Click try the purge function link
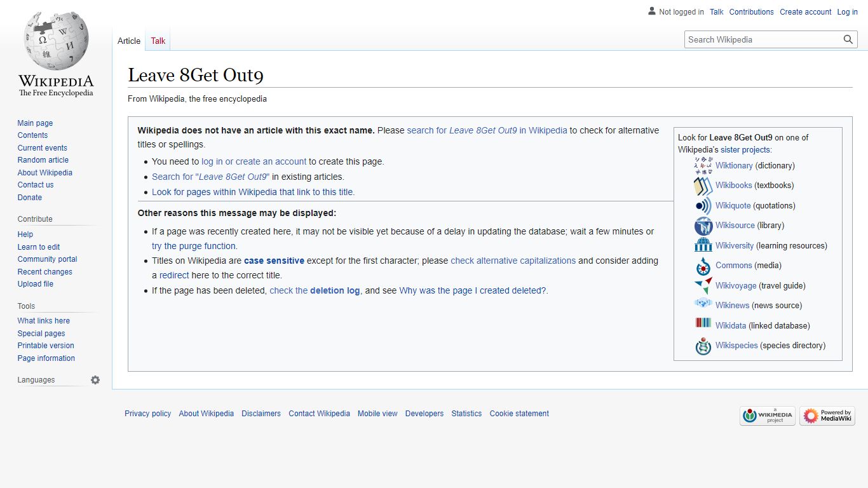The width and height of the screenshot is (868, 488). (x=194, y=246)
